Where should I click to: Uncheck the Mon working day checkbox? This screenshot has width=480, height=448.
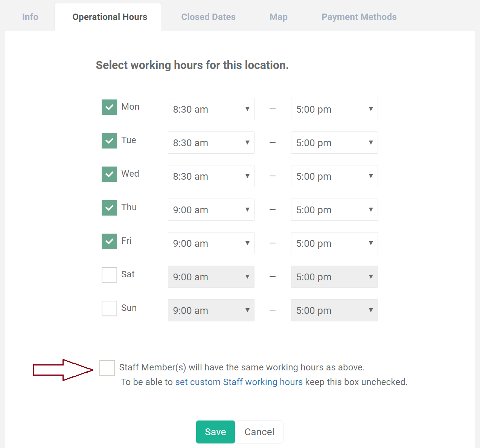pyautogui.click(x=109, y=107)
